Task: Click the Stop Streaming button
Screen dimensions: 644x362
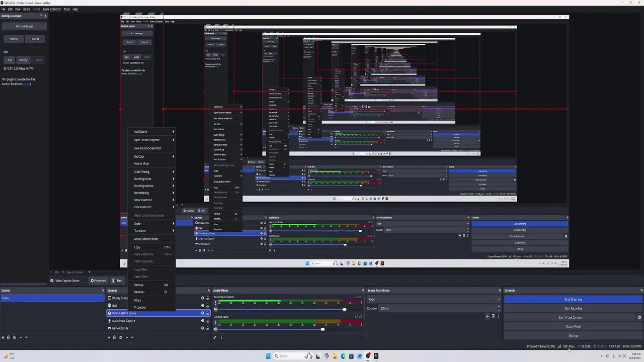Action: (x=573, y=299)
